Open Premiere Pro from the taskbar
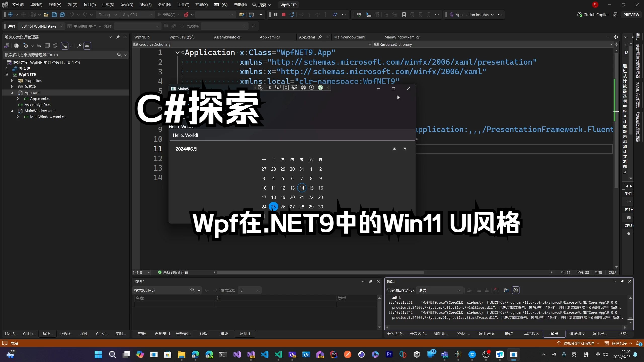 [389, 354]
